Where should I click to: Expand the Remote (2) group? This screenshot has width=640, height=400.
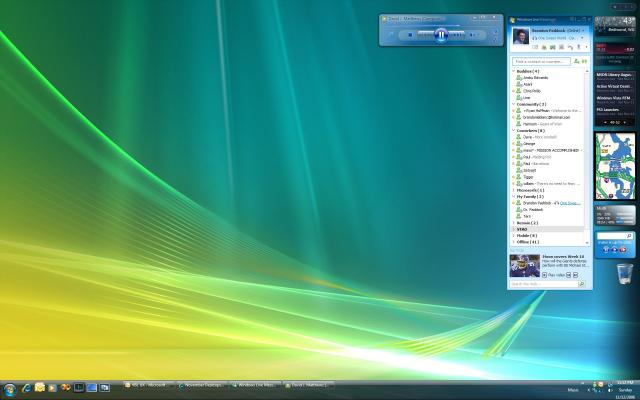tap(514, 223)
